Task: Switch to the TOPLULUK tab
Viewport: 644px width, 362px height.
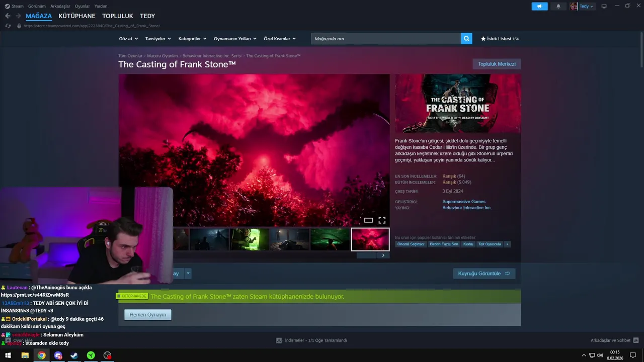Action: [x=118, y=16]
